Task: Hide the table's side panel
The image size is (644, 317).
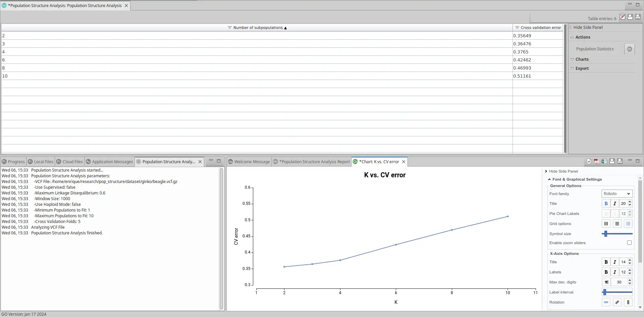Action: click(588, 28)
